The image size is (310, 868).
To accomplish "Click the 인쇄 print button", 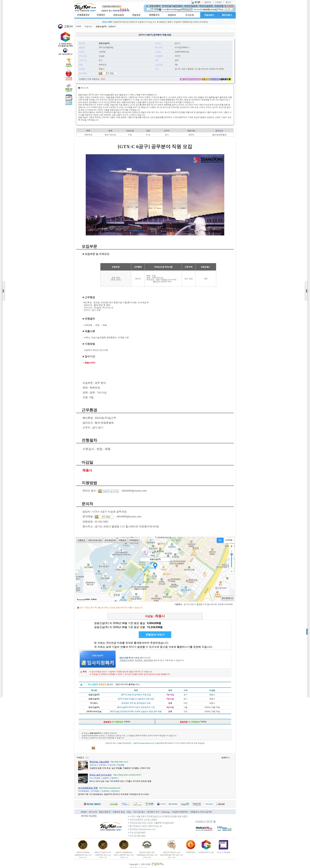I will (x=205, y=79).
